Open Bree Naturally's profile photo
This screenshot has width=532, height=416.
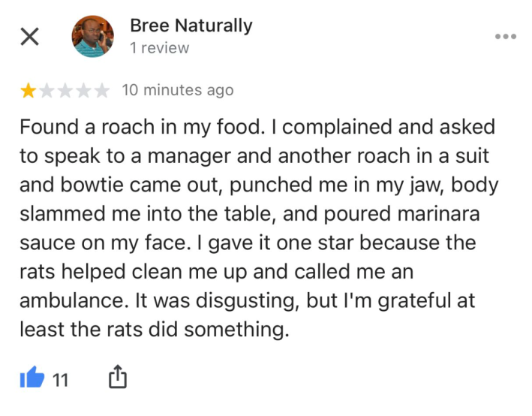pyautogui.click(x=92, y=37)
